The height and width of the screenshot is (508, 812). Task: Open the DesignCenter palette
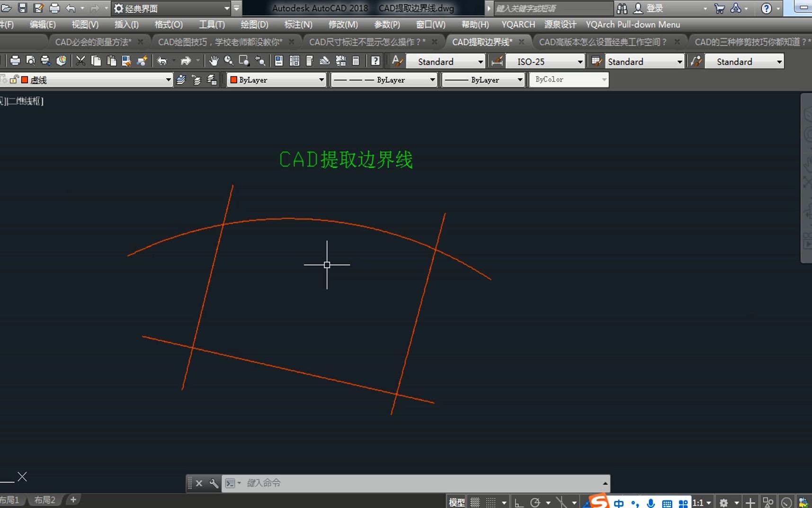pos(294,61)
